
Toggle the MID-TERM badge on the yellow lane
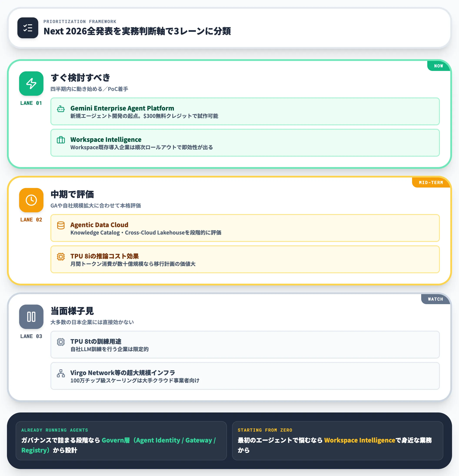[431, 183]
